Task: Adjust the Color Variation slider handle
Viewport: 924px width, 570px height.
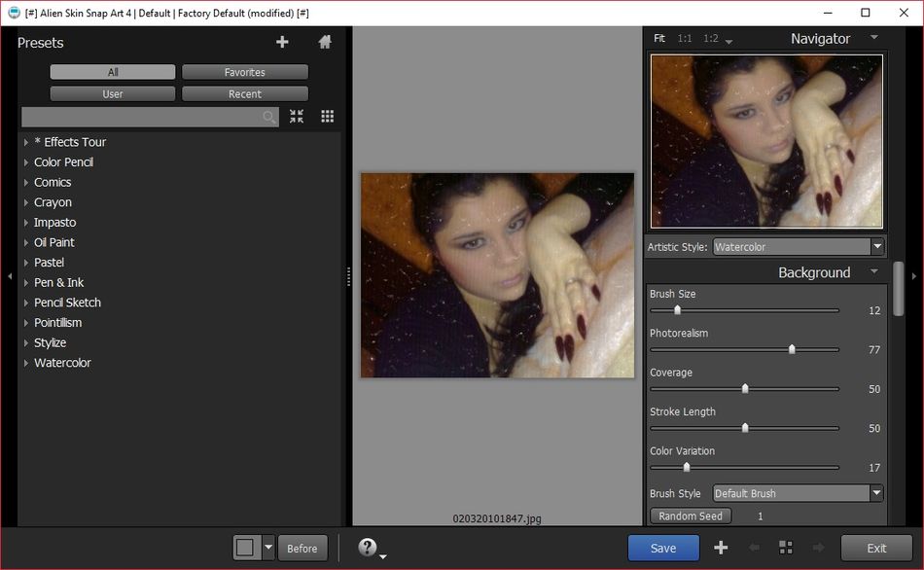Action: click(x=687, y=468)
